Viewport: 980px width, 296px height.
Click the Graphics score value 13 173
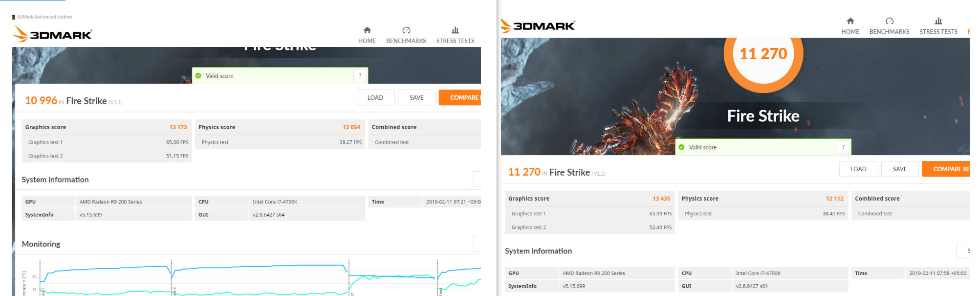(178, 127)
